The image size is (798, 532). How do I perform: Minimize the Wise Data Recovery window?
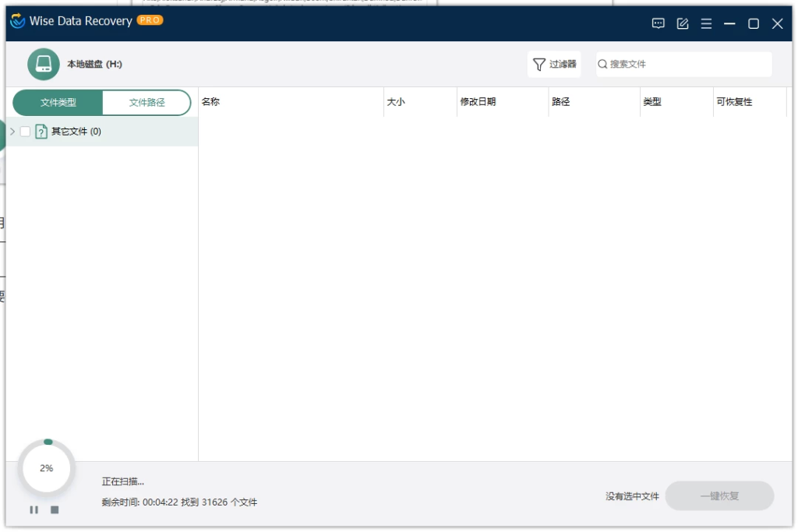coord(729,23)
